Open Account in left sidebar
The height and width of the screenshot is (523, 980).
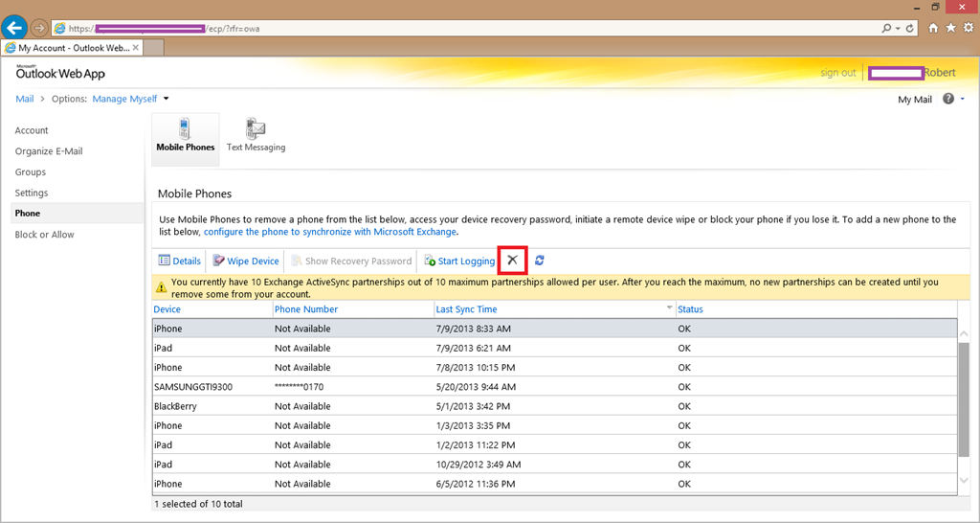click(32, 130)
